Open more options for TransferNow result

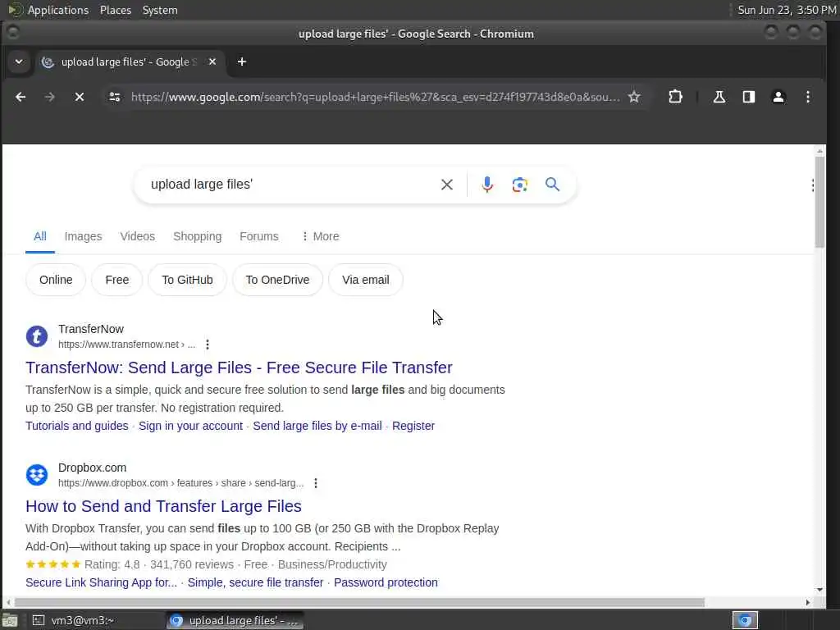click(208, 345)
